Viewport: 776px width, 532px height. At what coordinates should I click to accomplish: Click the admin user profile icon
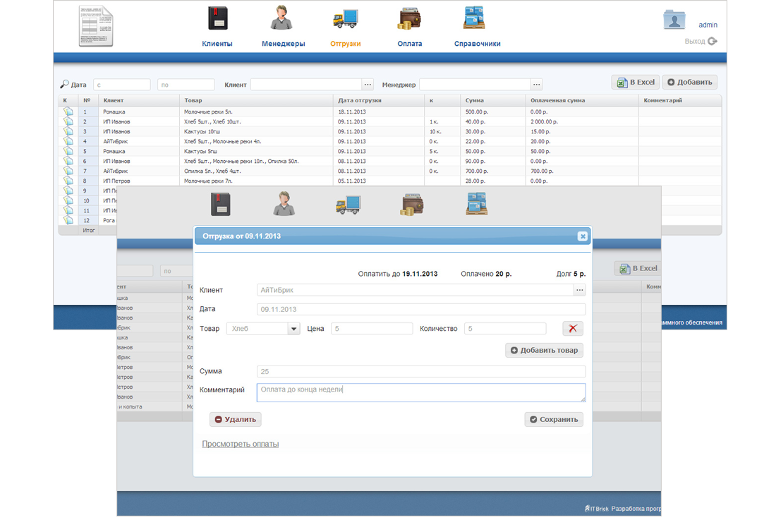674,20
